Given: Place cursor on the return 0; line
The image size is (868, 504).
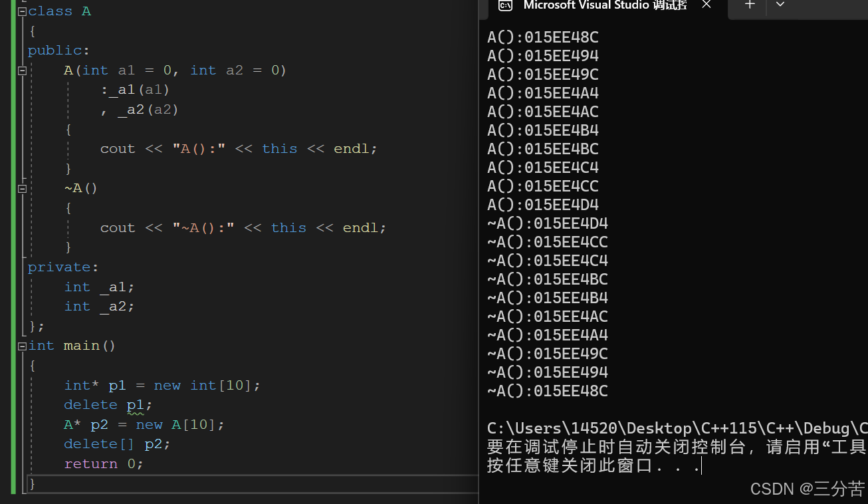Looking at the screenshot, I should 104,464.
